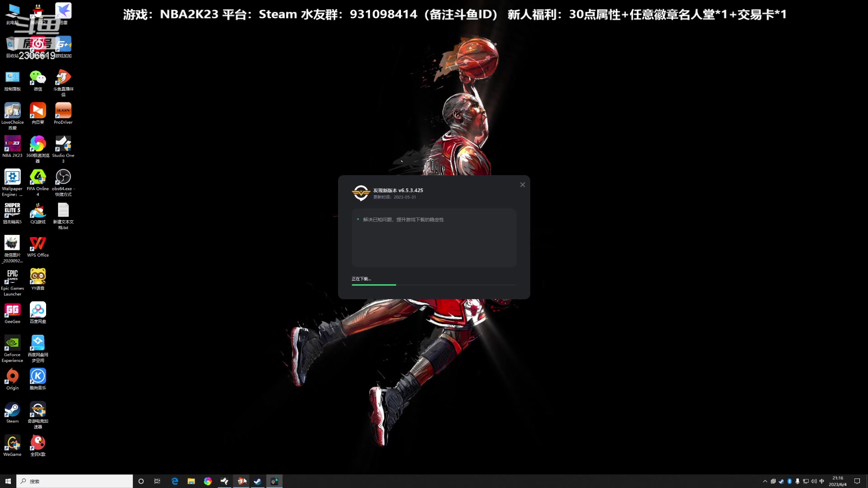Viewport: 868px width, 488px height.
Task: Select the 百度网盘同步空间 desktop icon
Action: point(38,349)
